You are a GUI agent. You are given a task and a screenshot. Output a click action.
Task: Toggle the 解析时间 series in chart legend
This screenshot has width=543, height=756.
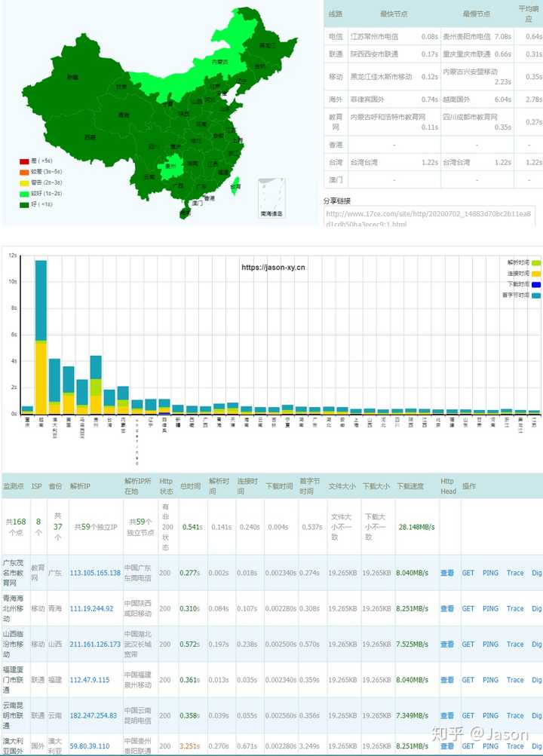535,262
